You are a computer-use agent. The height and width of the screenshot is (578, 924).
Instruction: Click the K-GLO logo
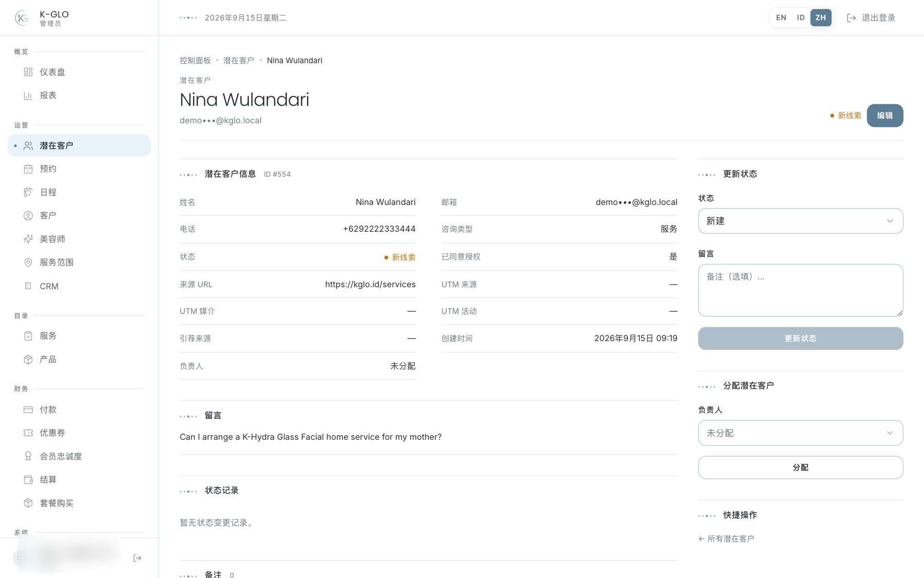(23, 18)
